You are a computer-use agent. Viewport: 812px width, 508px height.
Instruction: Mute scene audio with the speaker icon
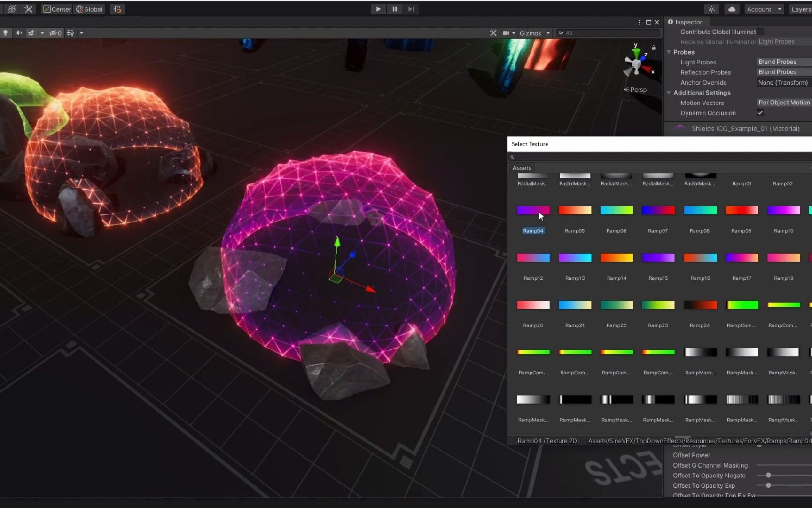point(19,33)
